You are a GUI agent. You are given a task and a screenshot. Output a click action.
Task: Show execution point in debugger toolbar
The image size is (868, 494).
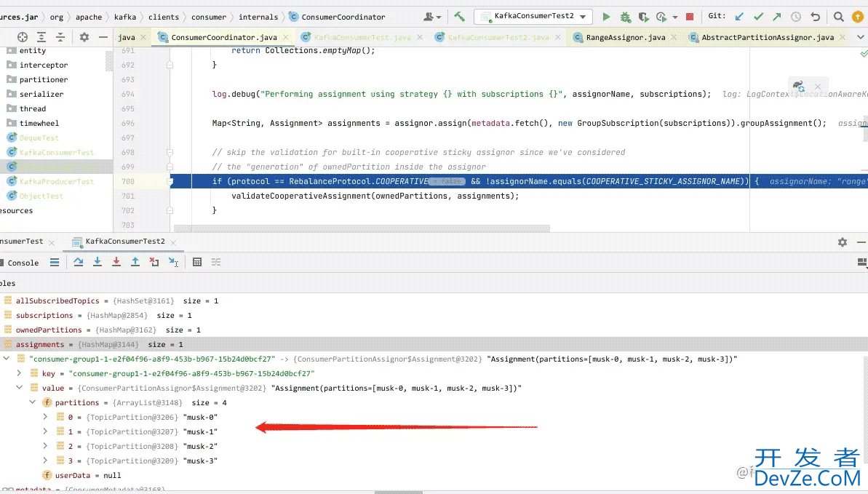coord(55,263)
